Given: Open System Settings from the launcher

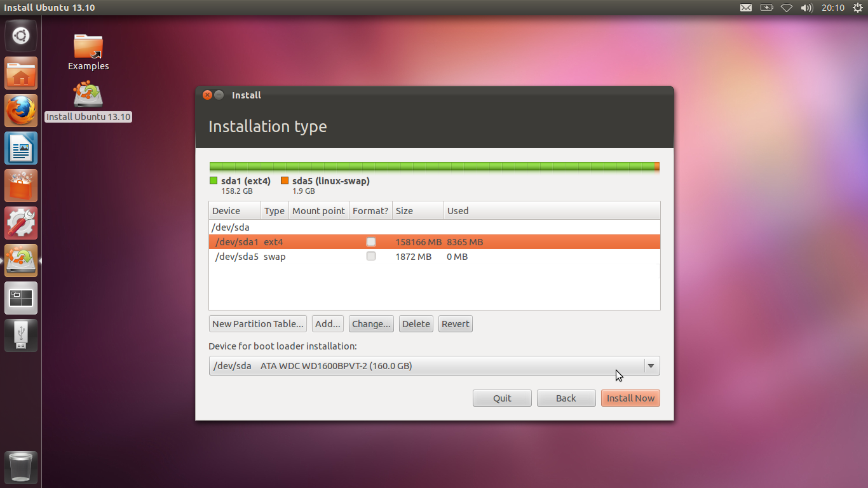Looking at the screenshot, I should click(x=21, y=223).
